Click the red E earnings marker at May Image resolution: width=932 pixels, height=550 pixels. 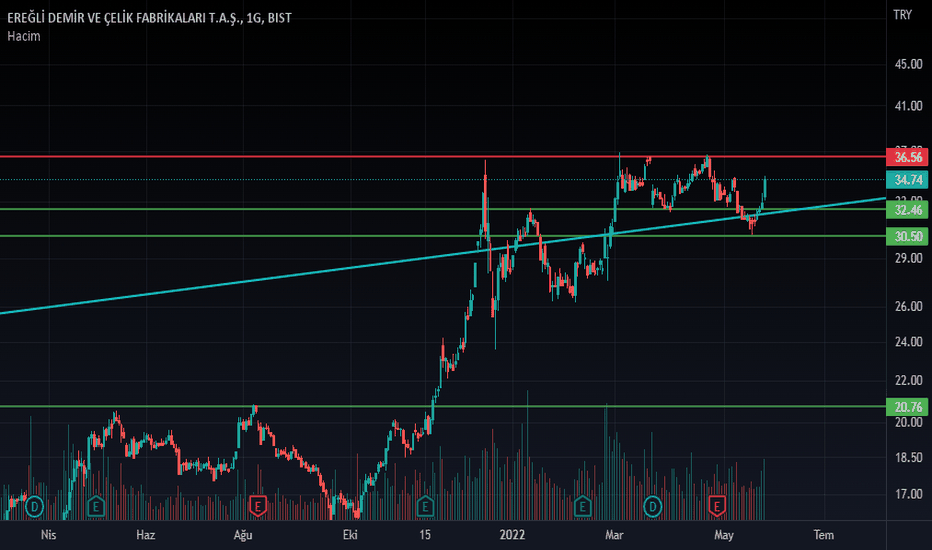point(717,507)
